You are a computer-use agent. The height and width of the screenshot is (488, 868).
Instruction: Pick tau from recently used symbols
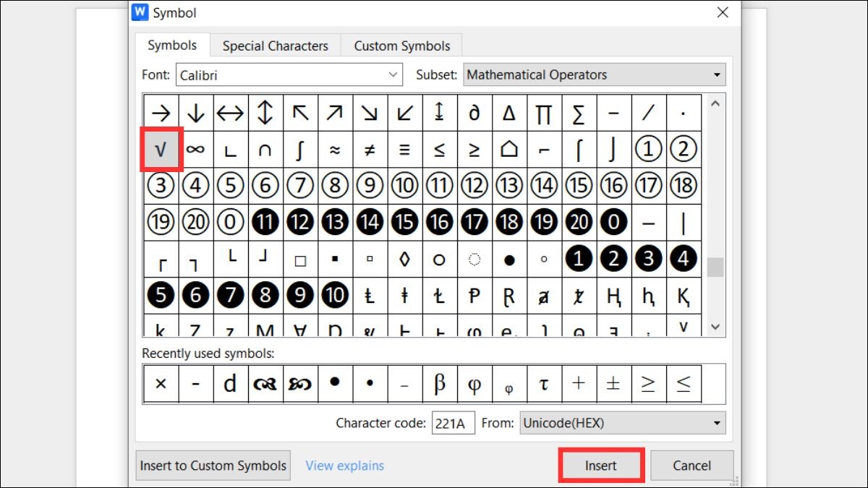pos(544,383)
